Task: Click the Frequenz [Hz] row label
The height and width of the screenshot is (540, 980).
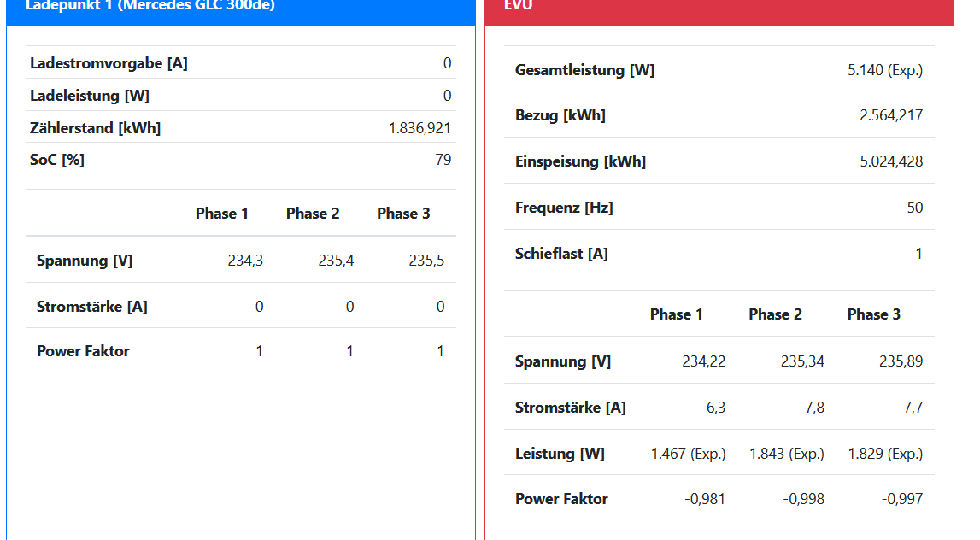Action: (x=564, y=208)
